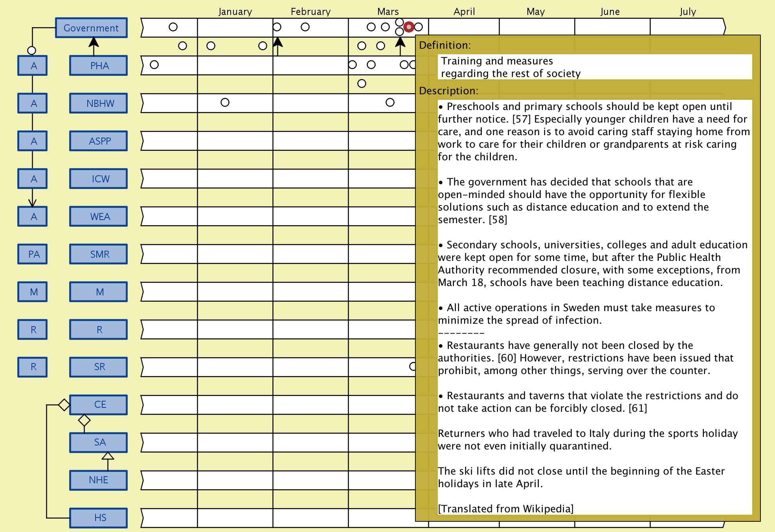Click the red highlighted event marker
Screen dimensions: 775x532
[x=409, y=27]
